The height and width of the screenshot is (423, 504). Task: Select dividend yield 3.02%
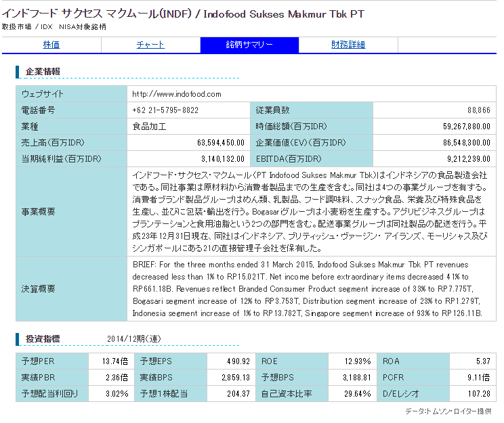117,394
